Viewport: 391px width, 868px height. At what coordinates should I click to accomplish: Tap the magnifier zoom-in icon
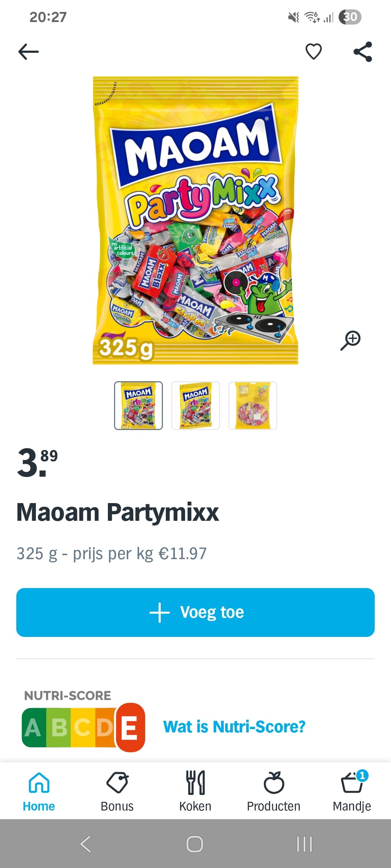pos(350,340)
